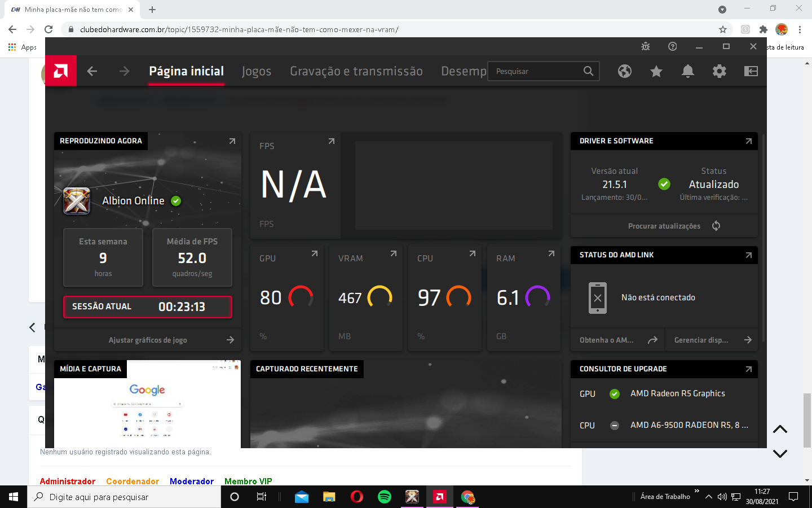Viewport: 812px width, 508px height.
Task: Expand the Status do AMD Link panel
Action: (x=749, y=255)
